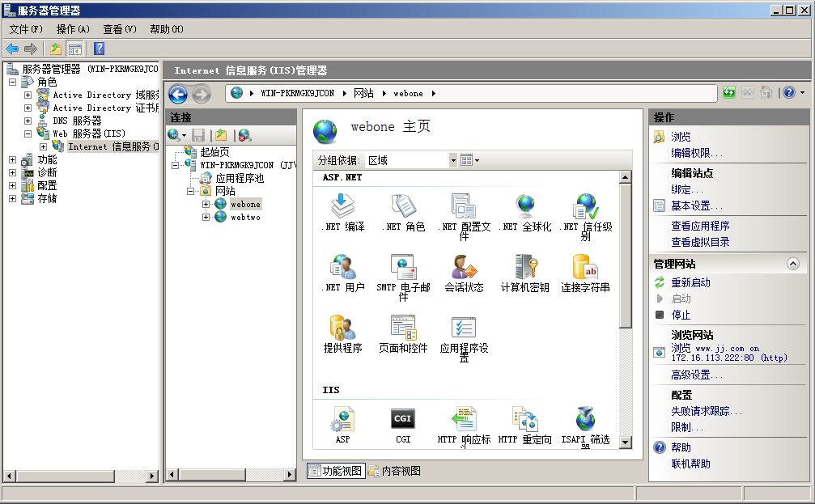Click the 基本设置... link
Image resolution: width=815 pixels, height=504 pixels.
[x=697, y=205]
